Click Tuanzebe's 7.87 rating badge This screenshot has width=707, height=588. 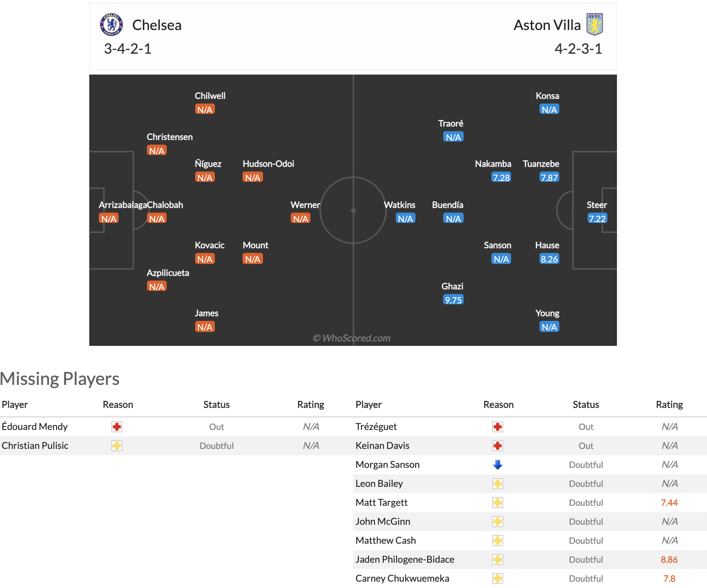point(549,177)
